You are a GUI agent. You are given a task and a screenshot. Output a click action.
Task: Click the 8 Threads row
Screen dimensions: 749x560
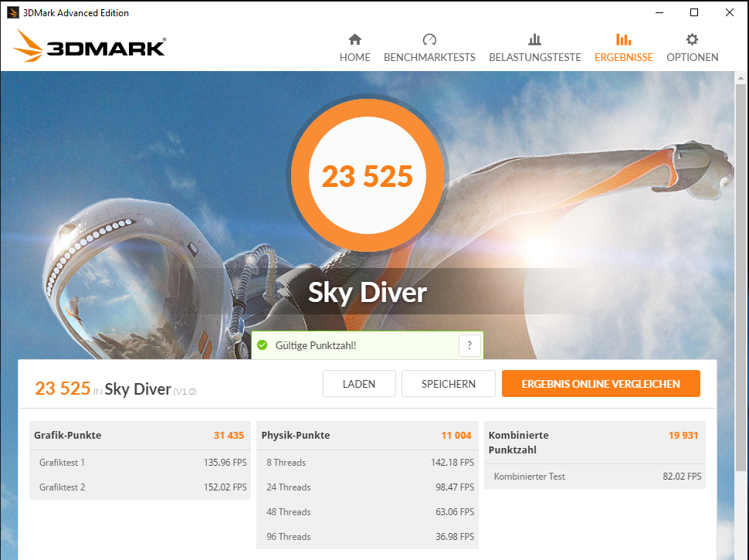(368, 463)
